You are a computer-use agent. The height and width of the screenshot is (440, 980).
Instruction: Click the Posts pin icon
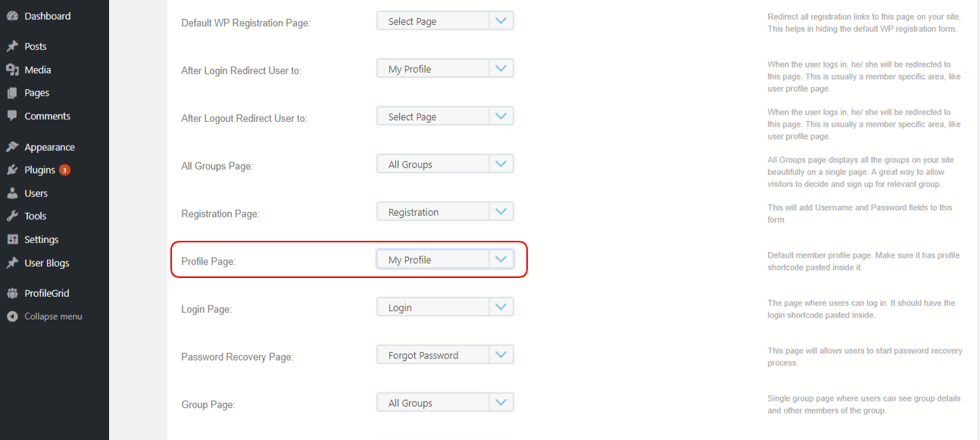click(x=14, y=45)
